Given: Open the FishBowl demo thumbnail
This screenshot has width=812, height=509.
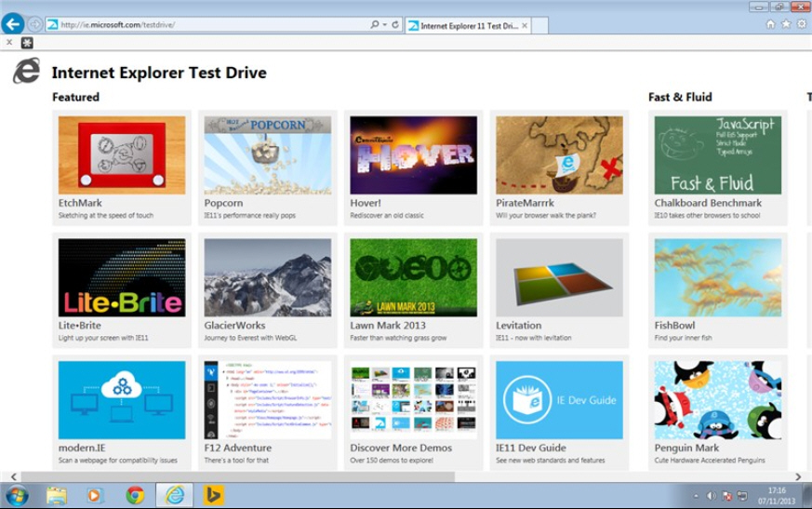Looking at the screenshot, I should point(718,277).
